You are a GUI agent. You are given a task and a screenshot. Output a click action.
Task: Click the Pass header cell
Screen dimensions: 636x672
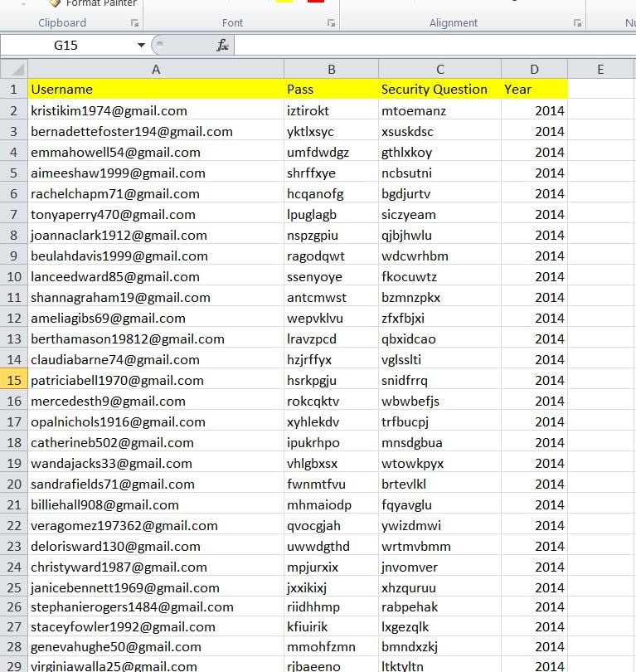pyautogui.click(x=331, y=89)
